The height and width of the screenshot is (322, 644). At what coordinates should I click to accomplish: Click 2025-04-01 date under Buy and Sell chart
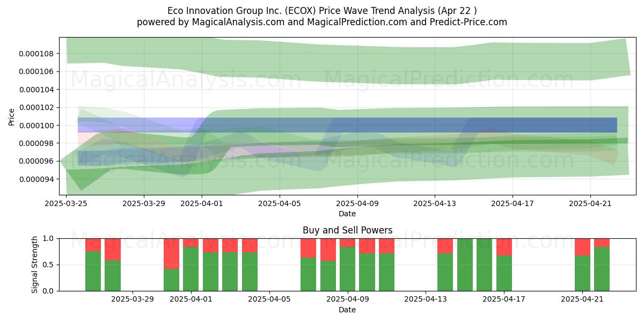(191, 299)
